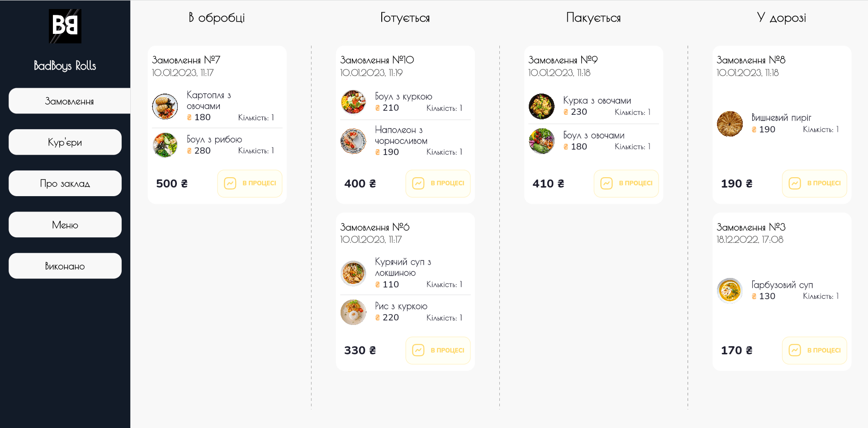The image size is (868, 428).
Task: Show the Виконано orders page
Action: (x=65, y=266)
